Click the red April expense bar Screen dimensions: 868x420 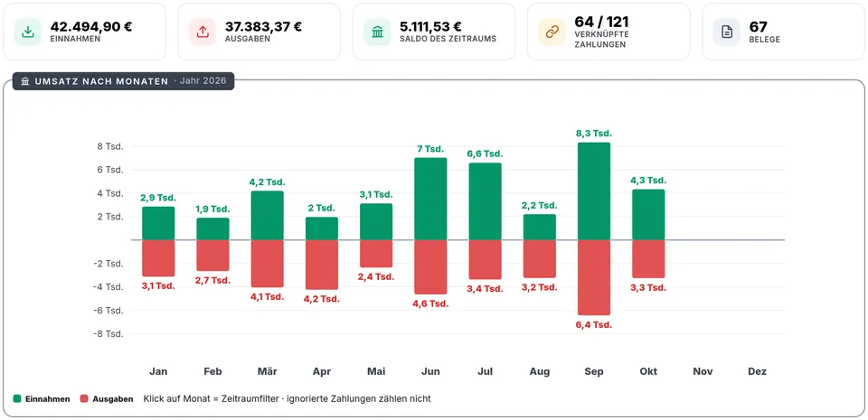322,265
